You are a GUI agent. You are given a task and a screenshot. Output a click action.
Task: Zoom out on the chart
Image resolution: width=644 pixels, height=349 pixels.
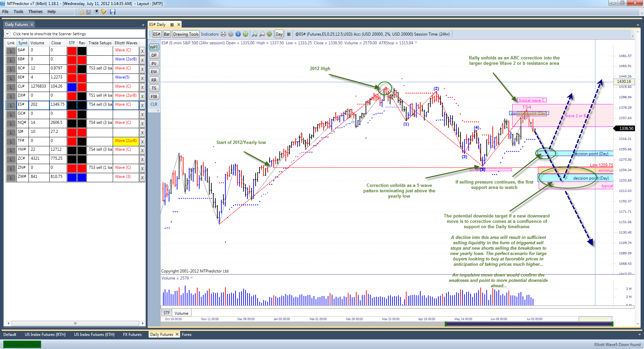(262, 34)
